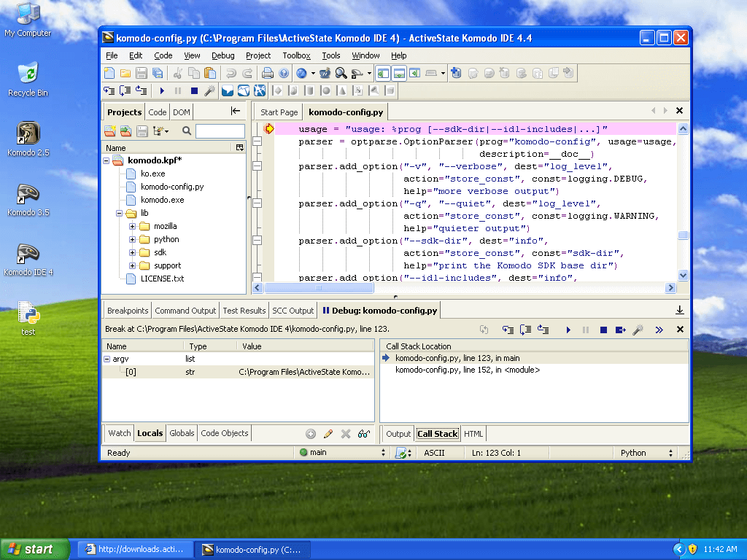
Task: Click the glasses watch-variable icon
Action: click(x=364, y=434)
